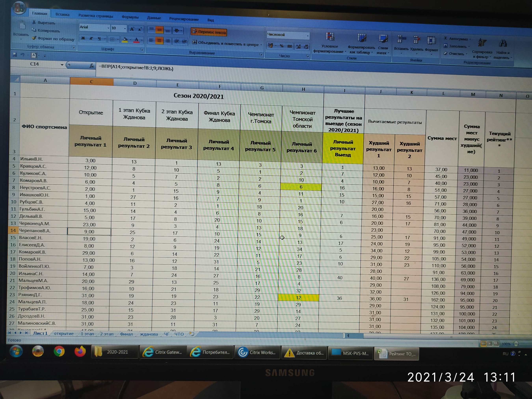Open Citrix Works taskbar button
532x399 pixels.
pyautogui.click(x=257, y=352)
